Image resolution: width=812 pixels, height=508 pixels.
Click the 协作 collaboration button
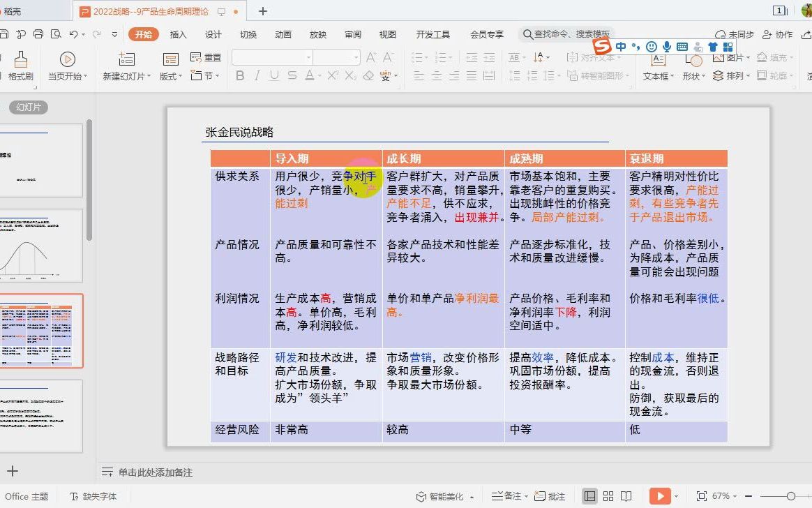(781, 33)
